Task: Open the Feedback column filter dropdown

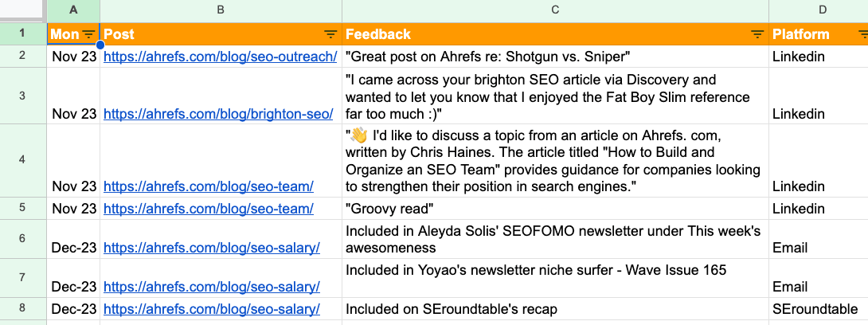Action: (757, 34)
